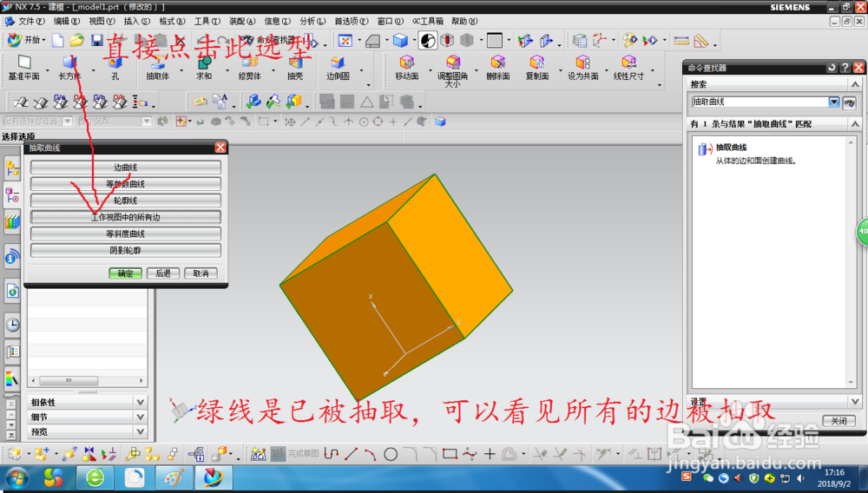Screen dimensions: 868x493
Task: Open the search history dropdown in 命令查找器
Action: pos(833,102)
